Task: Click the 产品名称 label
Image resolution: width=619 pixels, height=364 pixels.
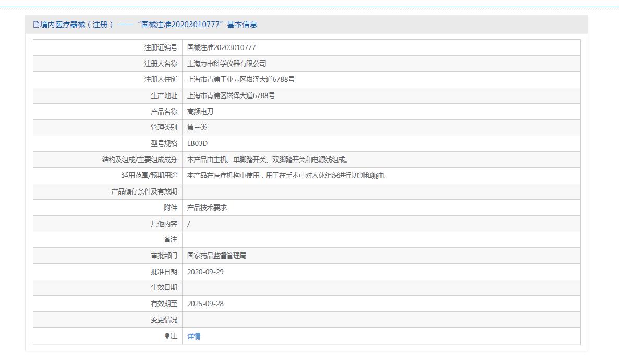Action: click(164, 112)
